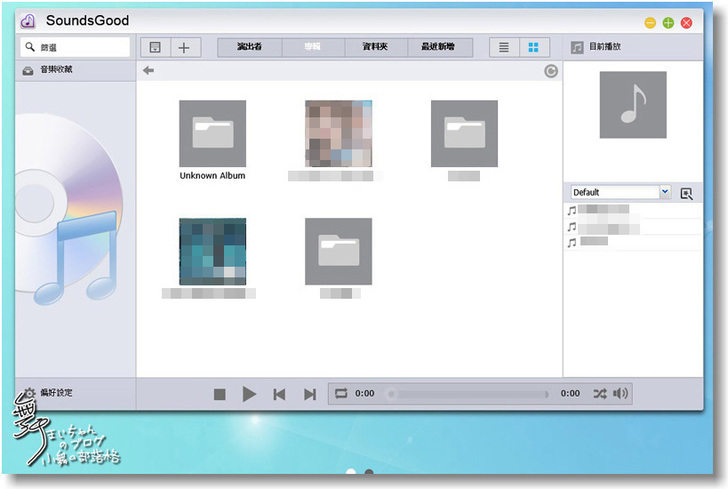Click the first desktop page indicator dot
The width and height of the screenshot is (728, 489).
pos(351,472)
